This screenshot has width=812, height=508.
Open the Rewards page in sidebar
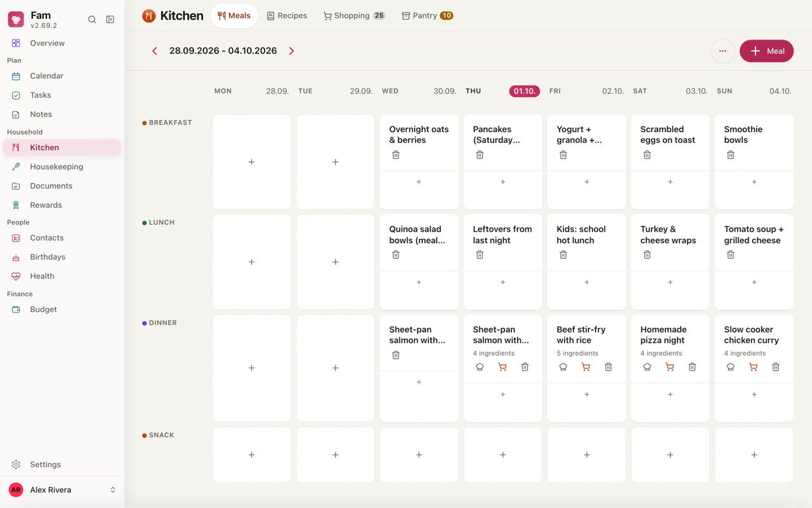[x=62, y=205]
